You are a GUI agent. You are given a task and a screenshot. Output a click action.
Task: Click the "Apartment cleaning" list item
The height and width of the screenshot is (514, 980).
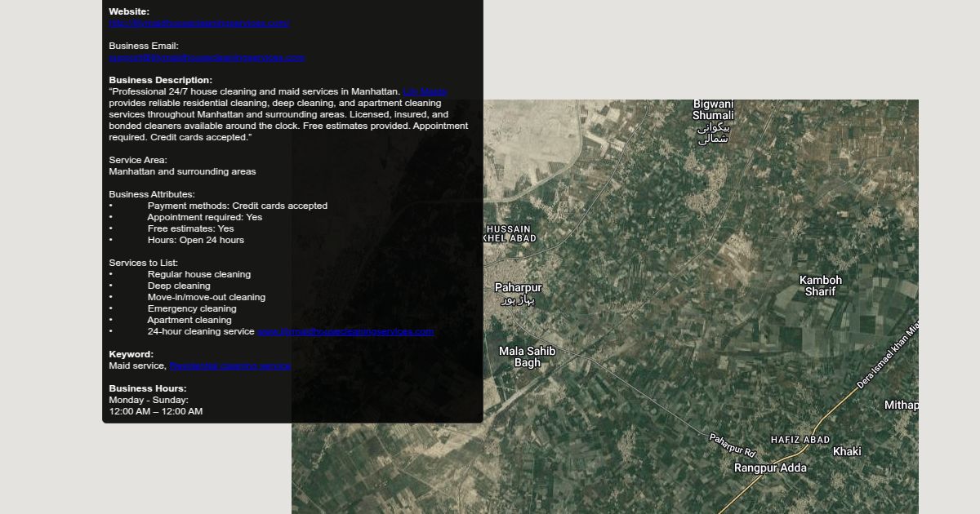point(189,321)
